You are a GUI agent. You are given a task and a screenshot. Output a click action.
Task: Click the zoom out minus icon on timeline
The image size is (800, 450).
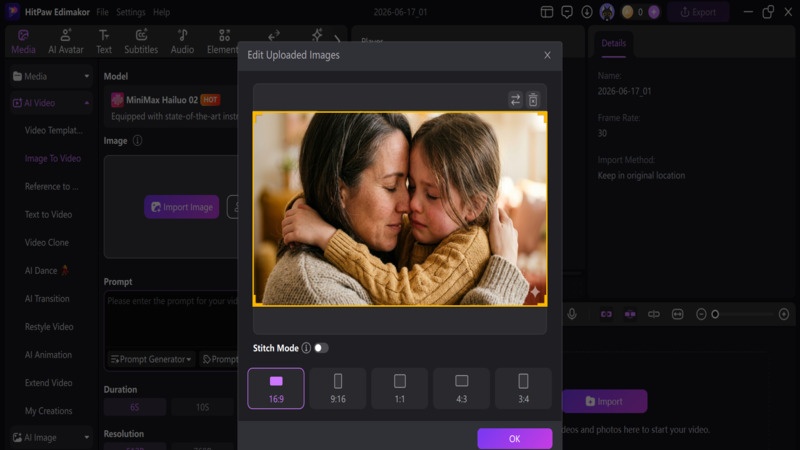(x=702, y=314)
